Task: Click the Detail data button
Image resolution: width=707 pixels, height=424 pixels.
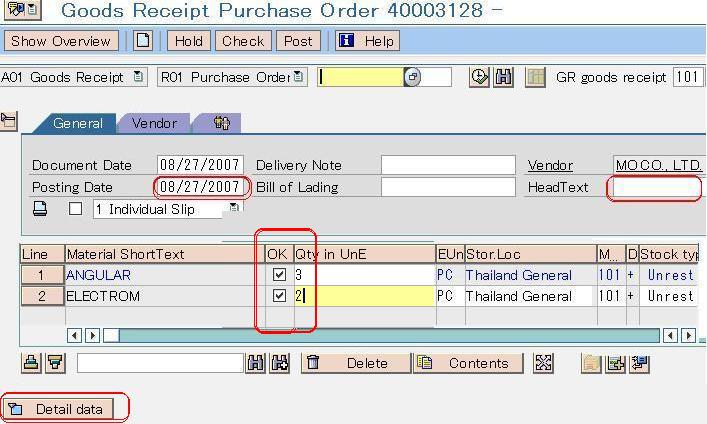Action: [x=58, y=409]
